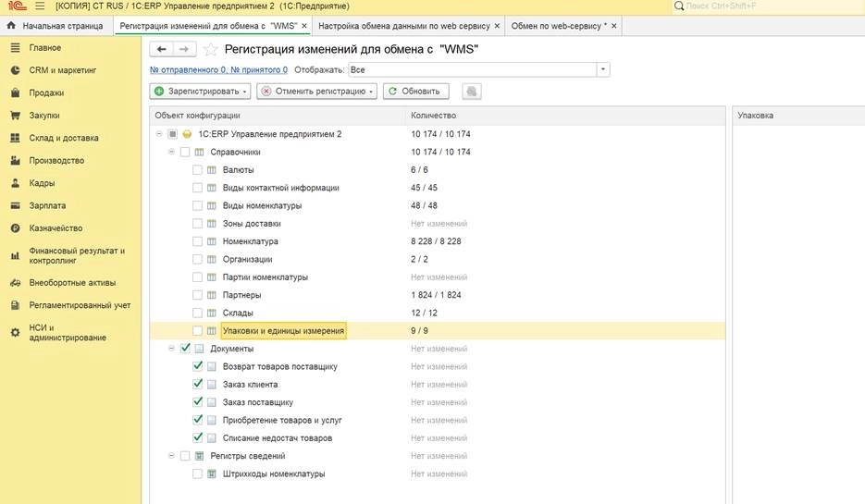Click the home icon on Начальная страница tab
This screenshot has width=865, height=504.
pos(11,26)
